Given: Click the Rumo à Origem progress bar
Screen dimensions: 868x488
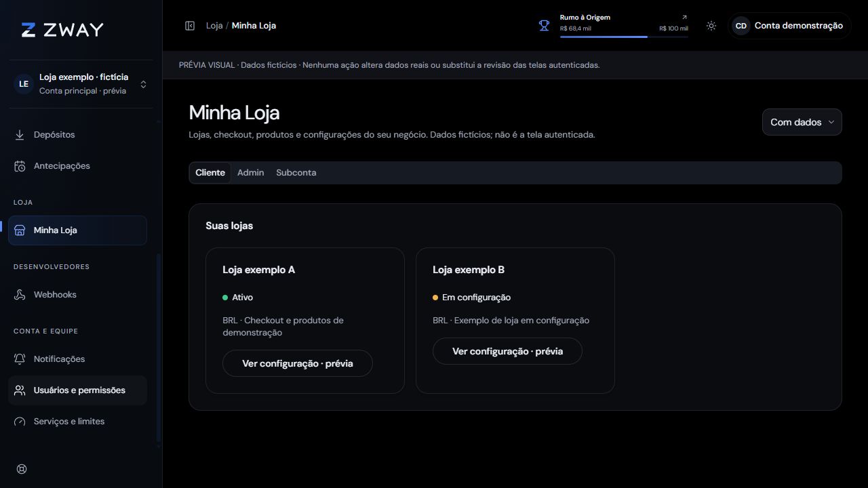Looking at the screenshot, I should (624, 37).
